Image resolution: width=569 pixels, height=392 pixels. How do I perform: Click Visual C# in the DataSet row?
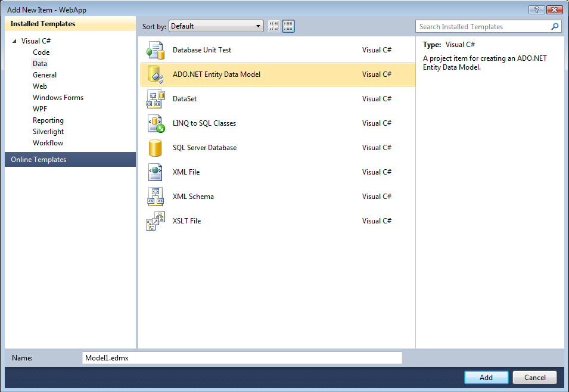[377, 99]
